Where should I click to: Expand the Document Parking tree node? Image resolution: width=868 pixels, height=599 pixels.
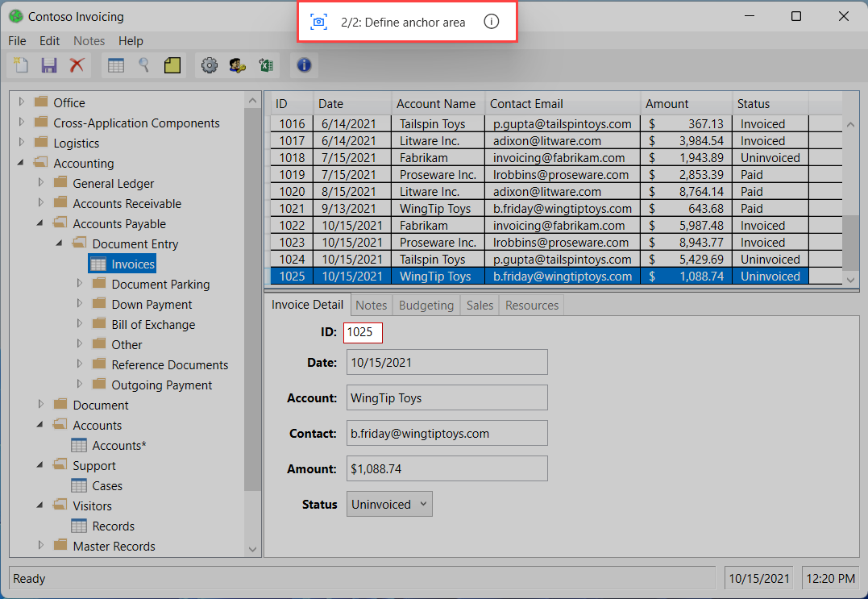[79, 284]
